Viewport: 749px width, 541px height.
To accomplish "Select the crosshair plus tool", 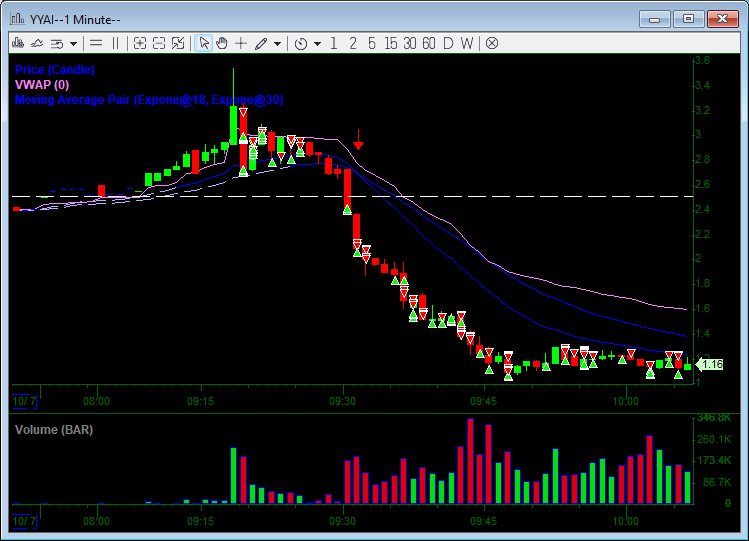I will (241, 43).
